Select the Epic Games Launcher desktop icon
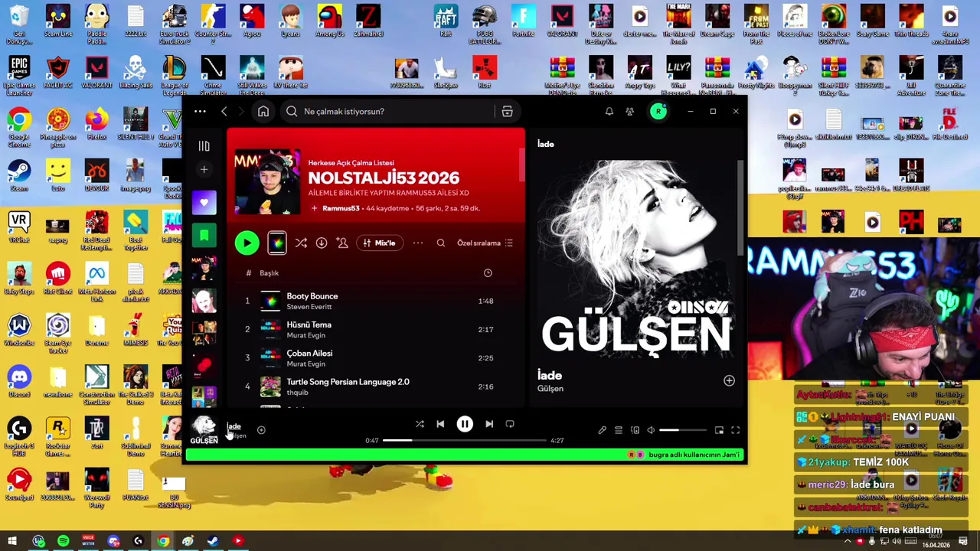Image resolution: width=980 pixels, height=551 pixels. (19, 76)
